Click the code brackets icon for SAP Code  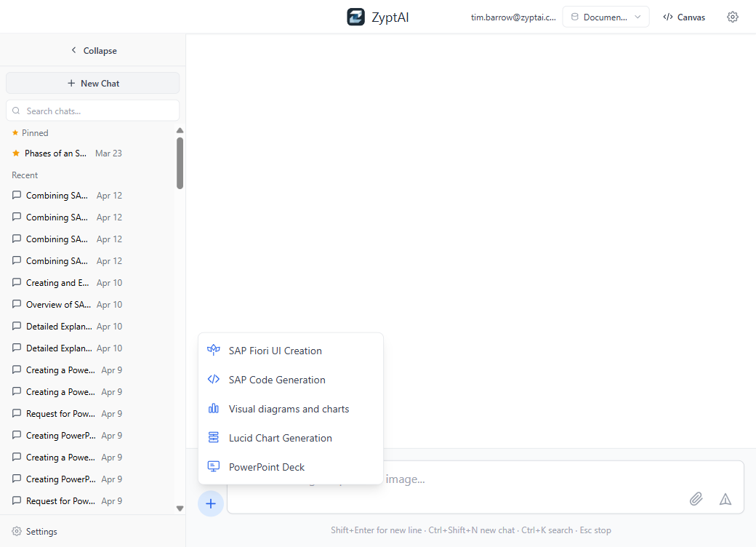coord(214,379)
